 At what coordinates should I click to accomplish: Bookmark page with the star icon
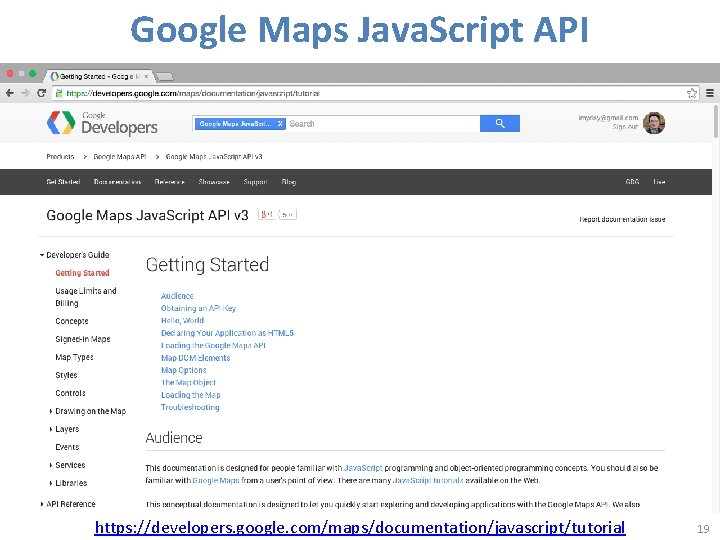pos(692,93)
